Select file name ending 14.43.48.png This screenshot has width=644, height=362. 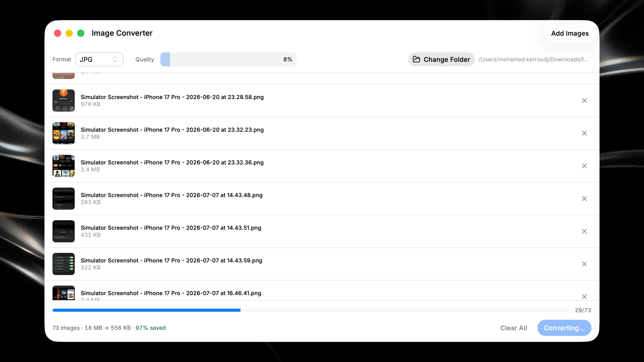171,195
